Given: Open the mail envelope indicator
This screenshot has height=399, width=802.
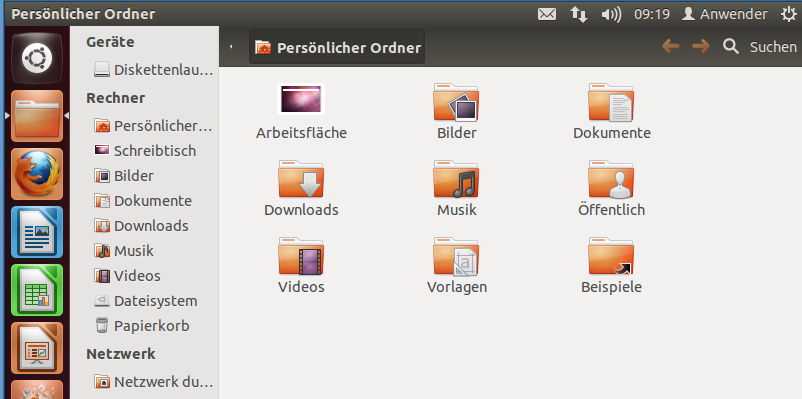Looking at the screenshot, I should tap(547, 14).
